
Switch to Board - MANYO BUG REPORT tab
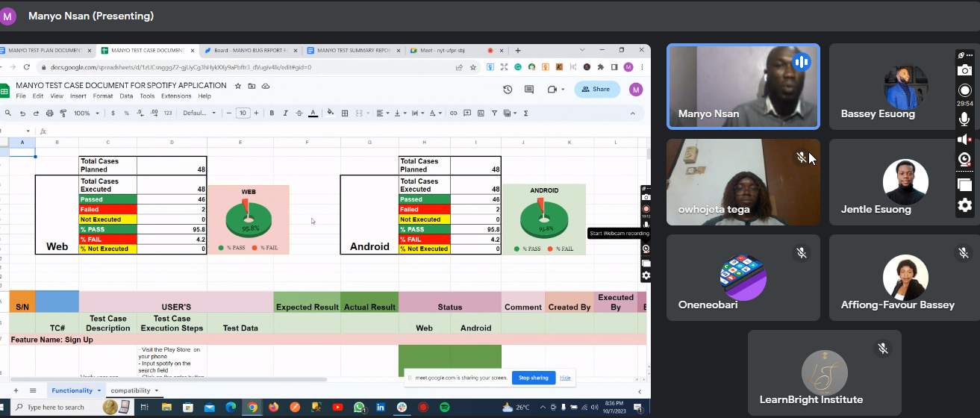coord(250,50)
